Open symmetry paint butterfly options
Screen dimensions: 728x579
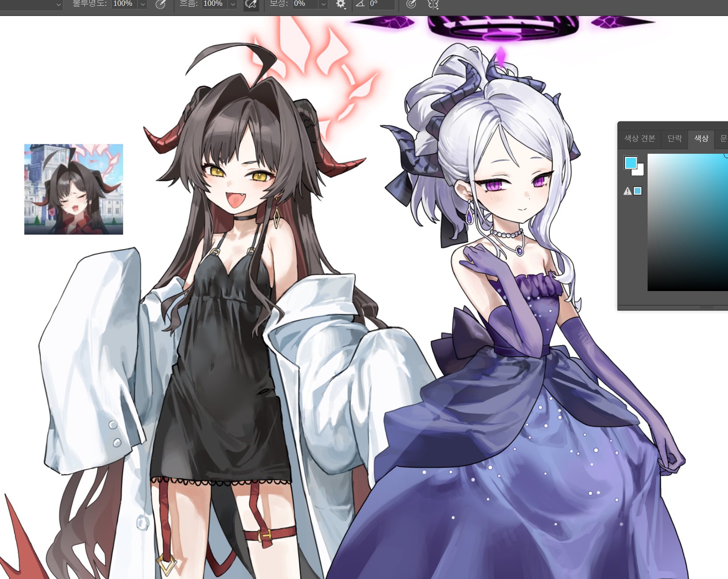click(433, 4)
